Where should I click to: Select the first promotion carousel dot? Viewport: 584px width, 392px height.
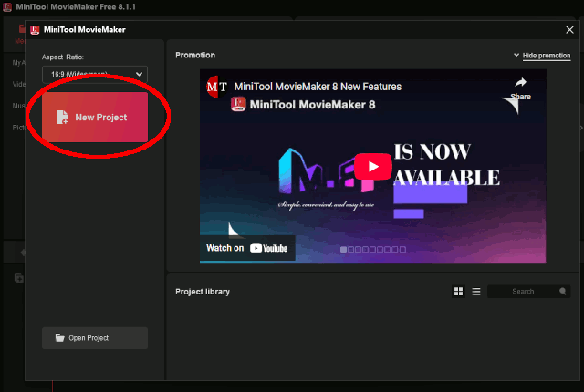click(344, 249)
